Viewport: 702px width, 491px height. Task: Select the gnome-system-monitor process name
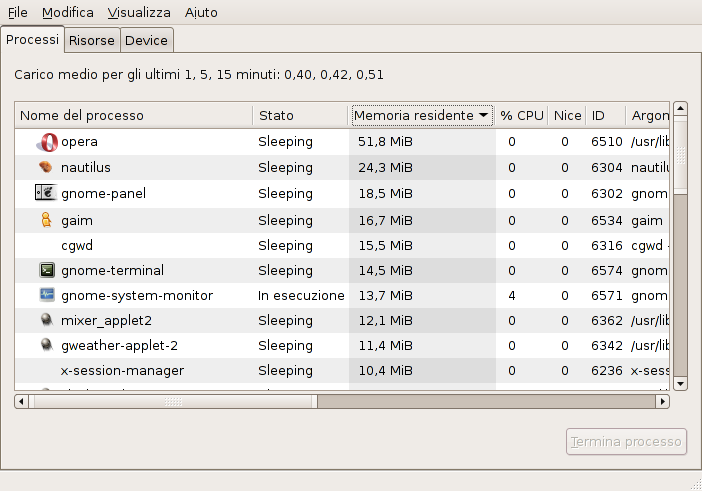137,295
